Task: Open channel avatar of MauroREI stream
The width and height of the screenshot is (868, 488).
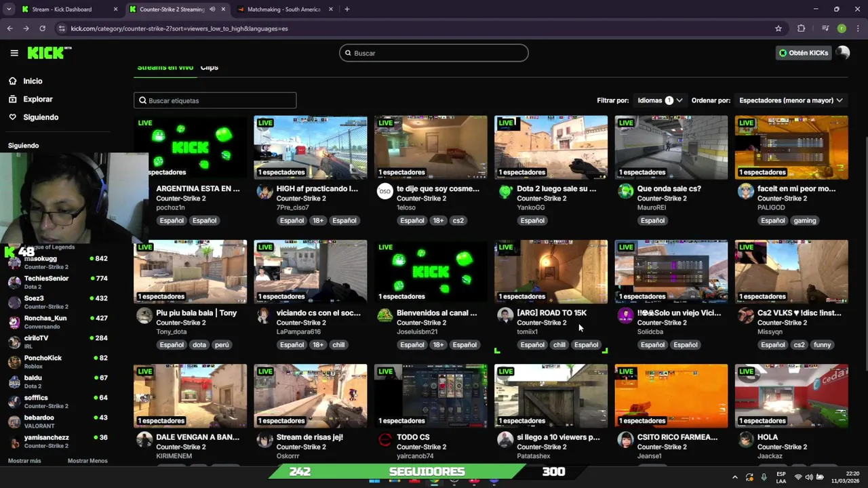Action: click(625, 191)
